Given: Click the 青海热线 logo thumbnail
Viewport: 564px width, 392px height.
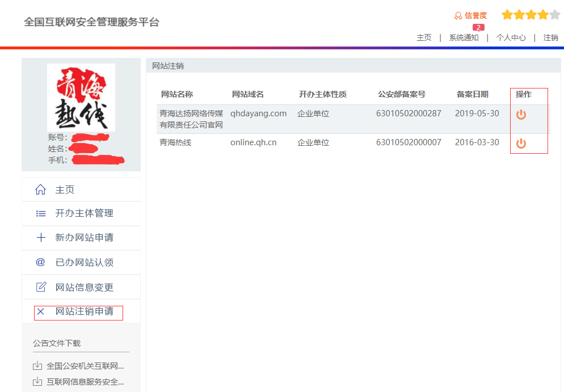Looking at the screenshot, I should pos(81,97).
